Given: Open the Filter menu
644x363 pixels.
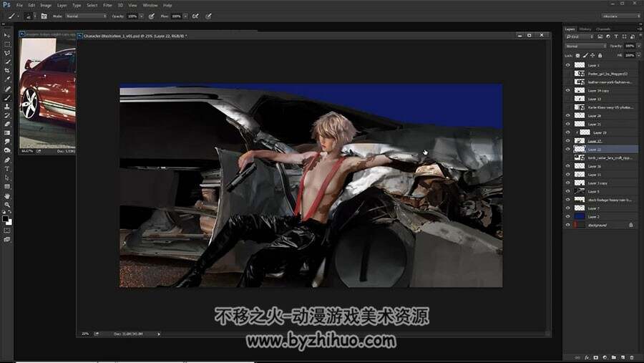Looking at the screenshot, I should point(107,5).
